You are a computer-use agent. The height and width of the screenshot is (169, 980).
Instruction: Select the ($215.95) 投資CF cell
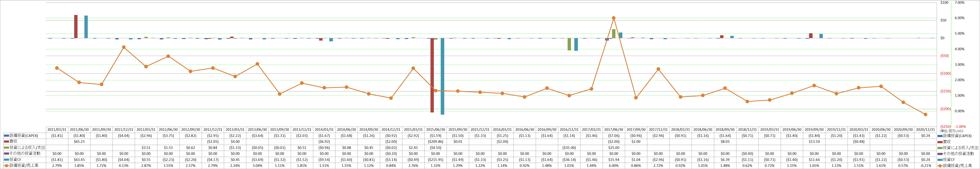pos(436,160)
